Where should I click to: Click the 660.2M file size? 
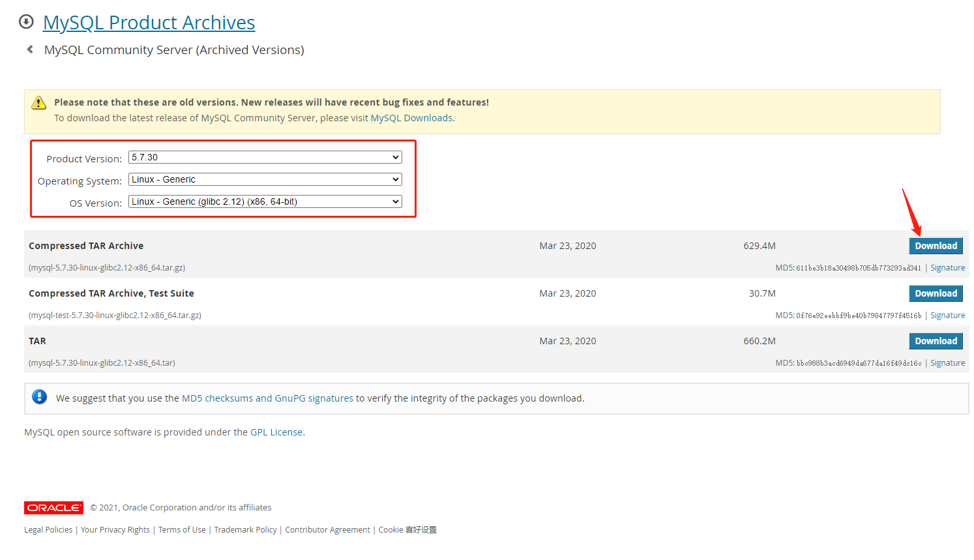coord(760,341)
